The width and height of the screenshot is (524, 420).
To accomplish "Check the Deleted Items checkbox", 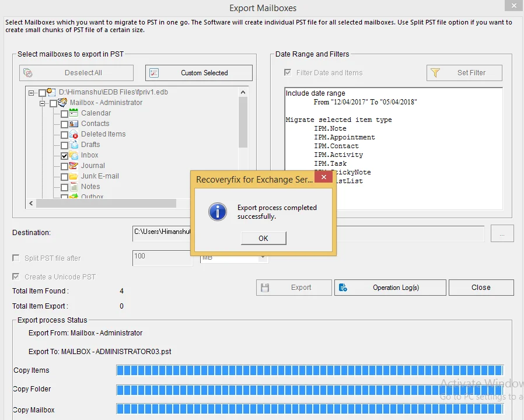I will (x=65, y=135).
